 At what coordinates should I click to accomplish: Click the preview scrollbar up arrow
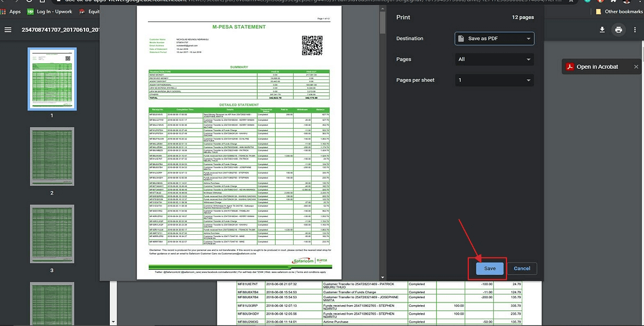383,8
